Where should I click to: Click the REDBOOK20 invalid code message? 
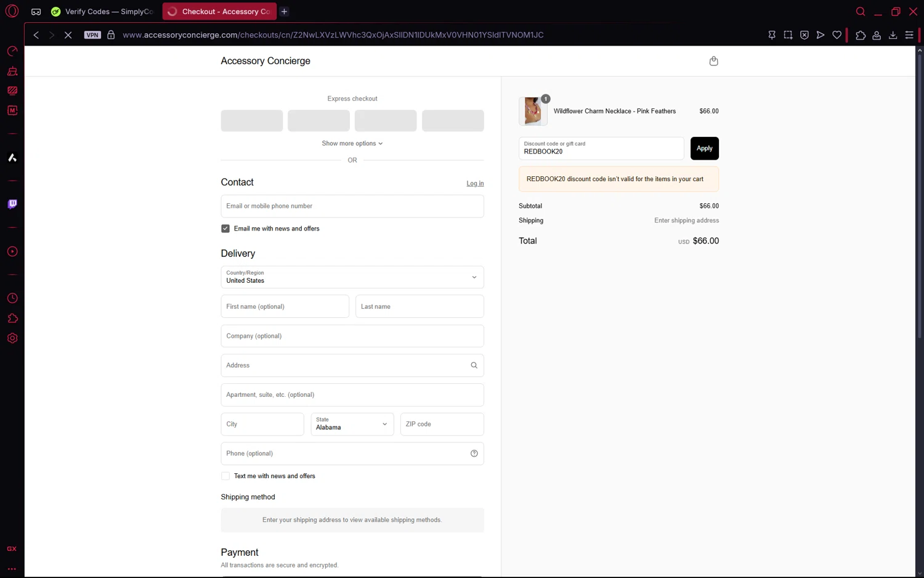pyautogui.click(x=618, y=179)
